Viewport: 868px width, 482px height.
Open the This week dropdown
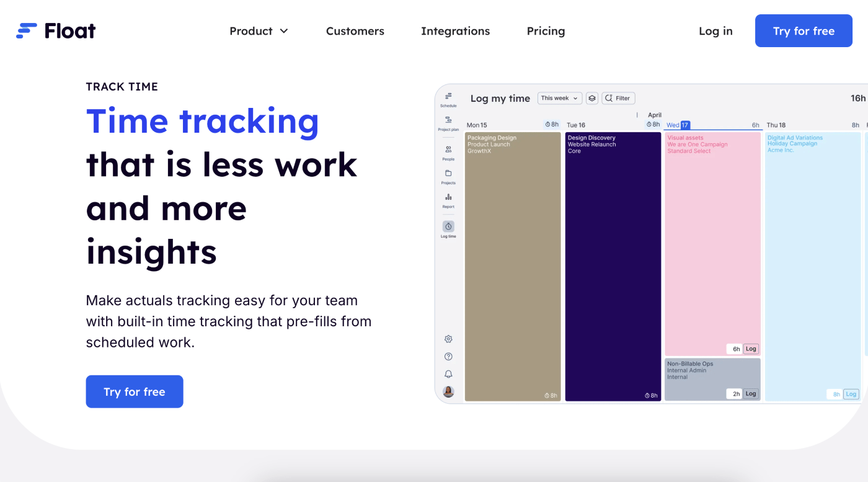point(560,98)
